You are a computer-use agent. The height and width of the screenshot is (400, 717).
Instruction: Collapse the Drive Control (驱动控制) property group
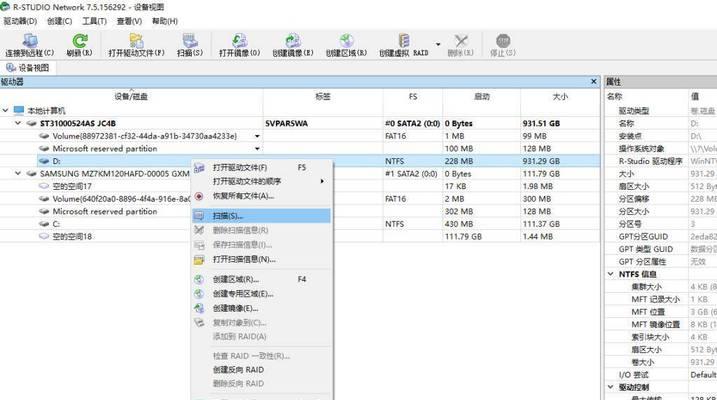pyautogui.click(x=610, y=387)
